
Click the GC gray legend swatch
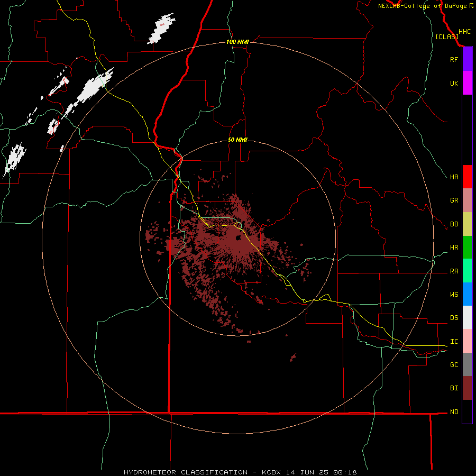[467, 364]
